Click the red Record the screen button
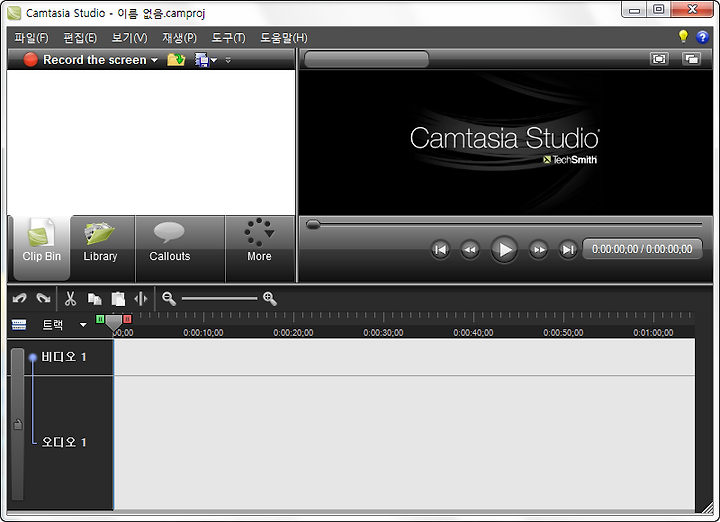 31,60
